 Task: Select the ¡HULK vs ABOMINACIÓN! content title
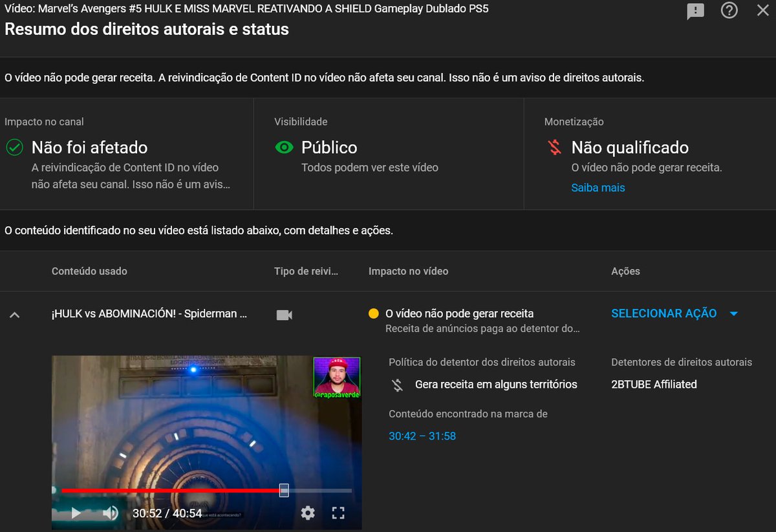[x=149, y=314]
